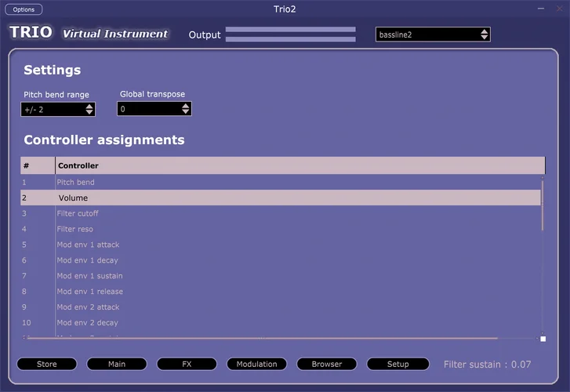Decrease Pitch bend range with down arrow
Screen dimensions: 570x392
(89, 112)
